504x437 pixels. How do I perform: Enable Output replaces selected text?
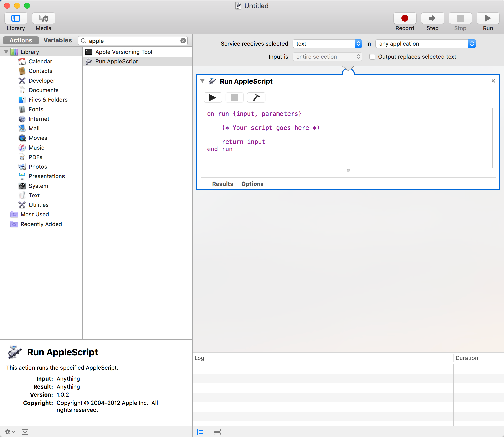tap(372, 57)
